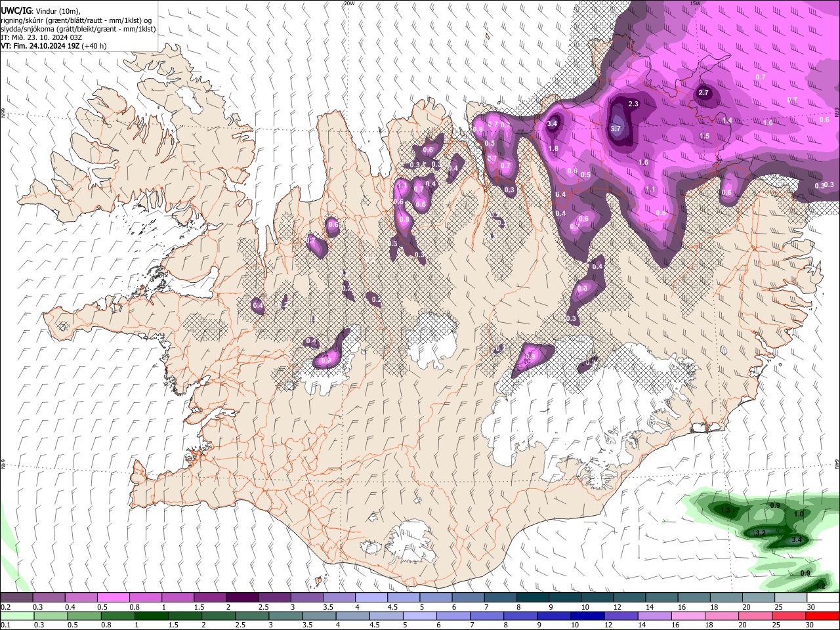Click the navy blue 10 swatch on the rain scale
This screenshot has width=840, height=630.
[587, 616]
